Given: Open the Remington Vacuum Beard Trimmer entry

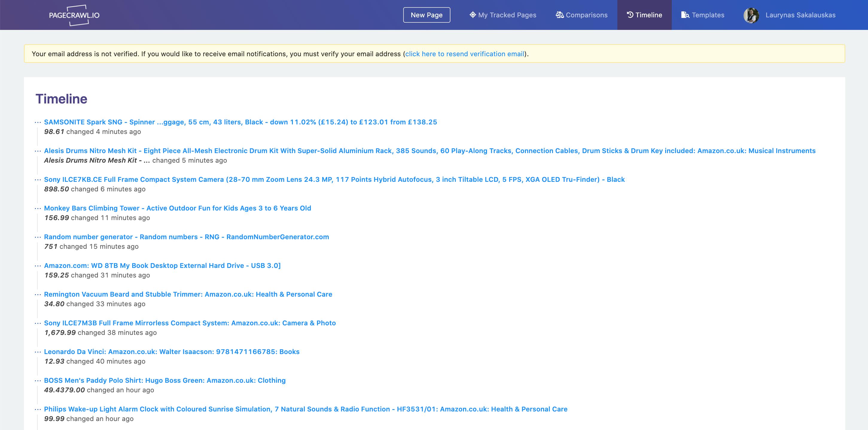Looking at the screenshot, I should tap(188, 294).
